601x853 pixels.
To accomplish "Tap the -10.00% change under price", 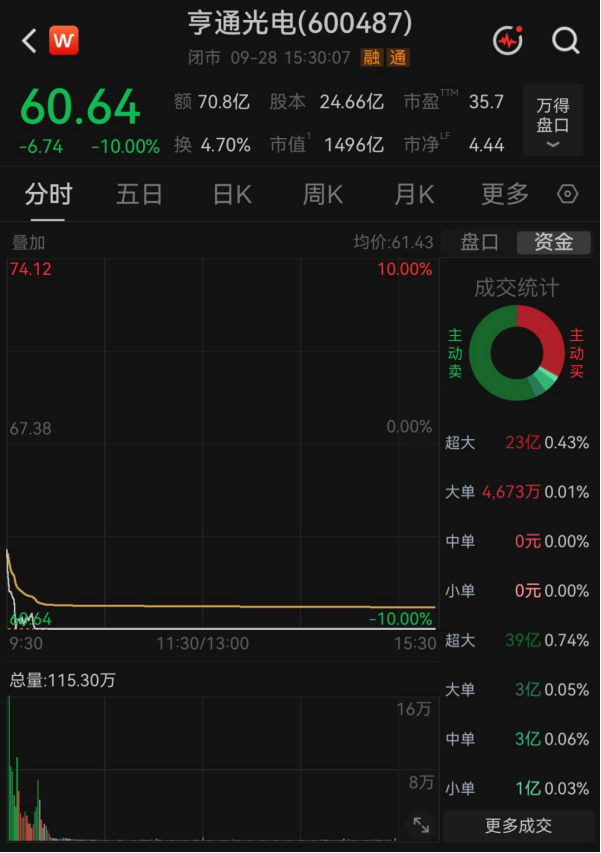I will click(126, 146).
